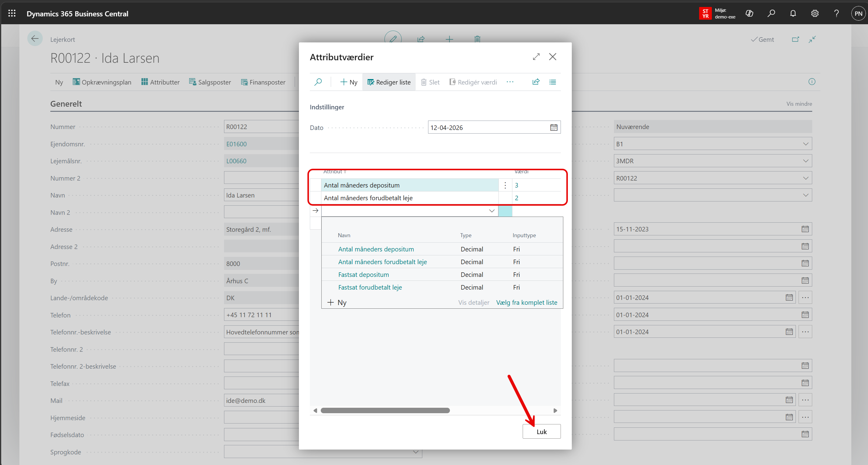Screen dimensions: 868x465
Task: Open the Dato calendar picker icon
Action: [x=554, y=128]
